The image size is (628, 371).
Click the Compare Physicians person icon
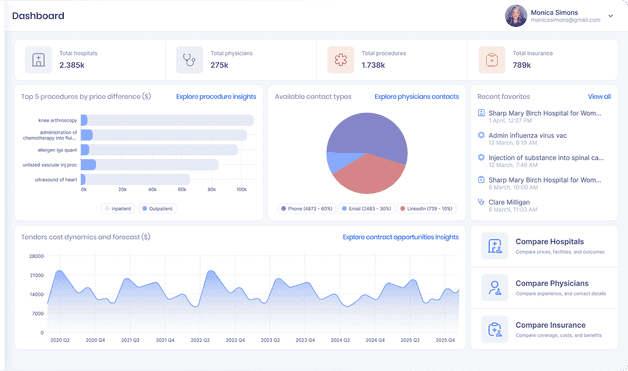point(495,288)
